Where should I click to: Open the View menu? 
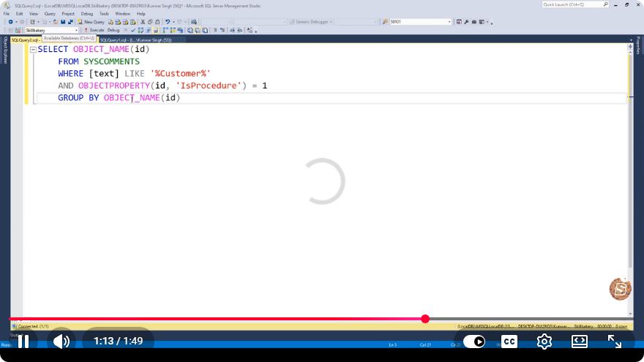point(33,14)
